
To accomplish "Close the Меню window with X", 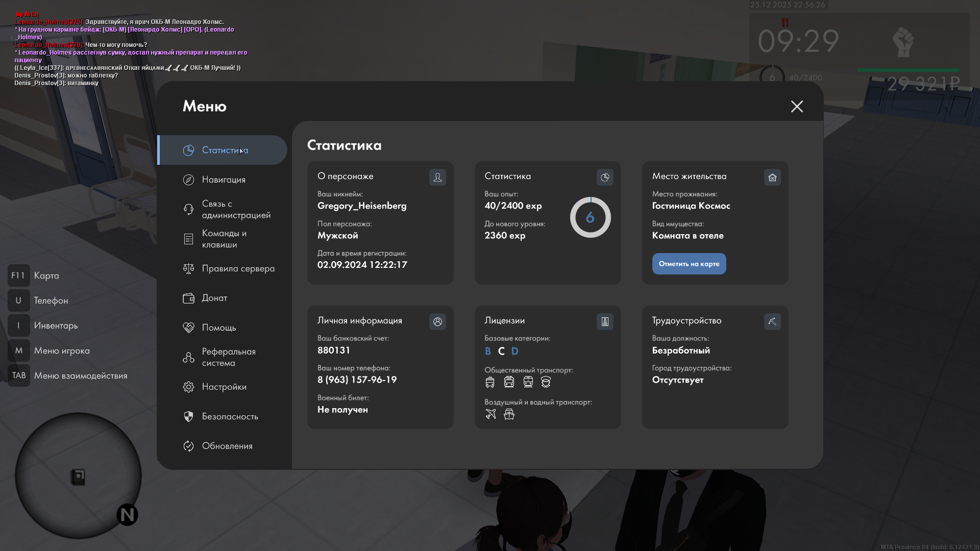I will click(797, 106).
